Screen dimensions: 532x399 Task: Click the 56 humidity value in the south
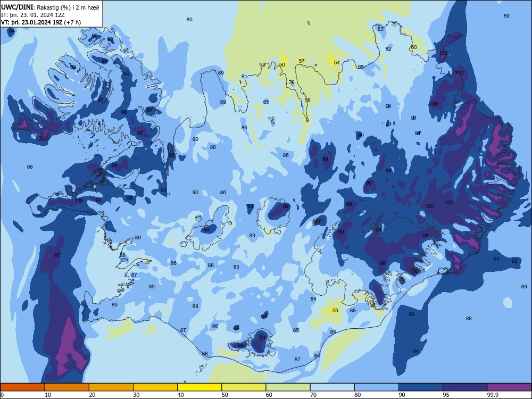tap(335, 311)
